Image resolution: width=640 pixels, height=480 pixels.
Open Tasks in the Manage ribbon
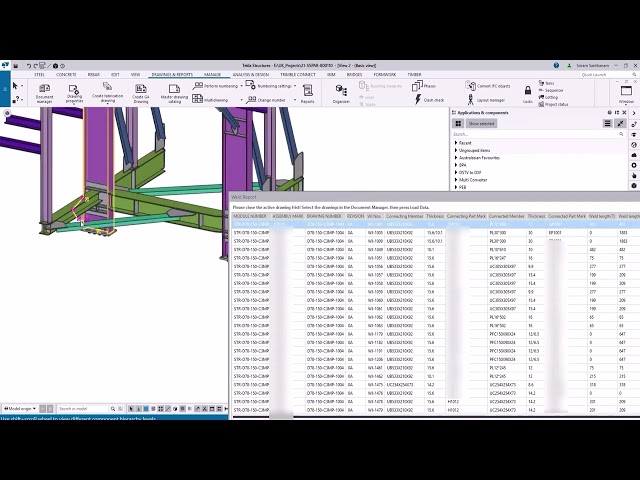(547, 83)
